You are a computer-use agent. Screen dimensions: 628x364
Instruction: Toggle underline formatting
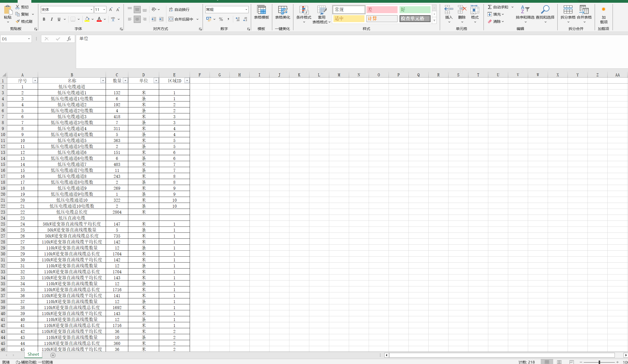click(x=59, y=19)
